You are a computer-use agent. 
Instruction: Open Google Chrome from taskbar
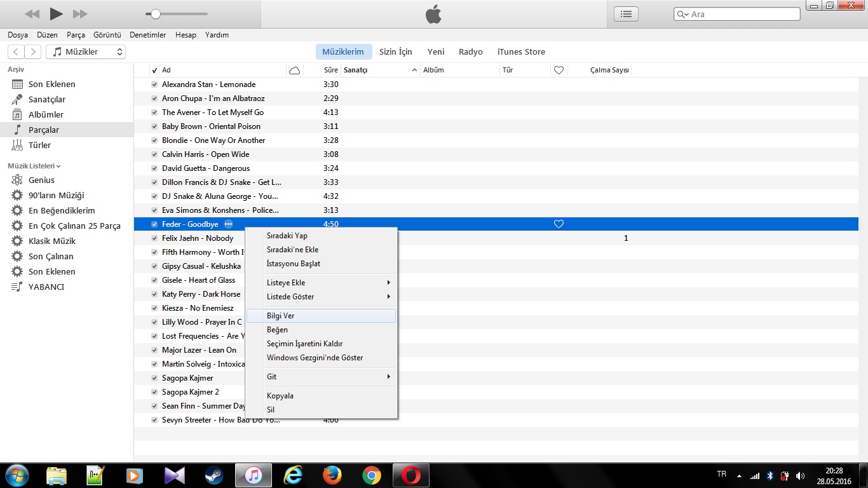point(372,475)
